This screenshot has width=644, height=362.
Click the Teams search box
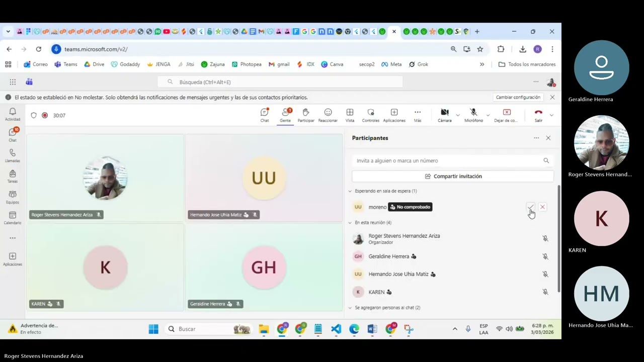click(280, 82)
